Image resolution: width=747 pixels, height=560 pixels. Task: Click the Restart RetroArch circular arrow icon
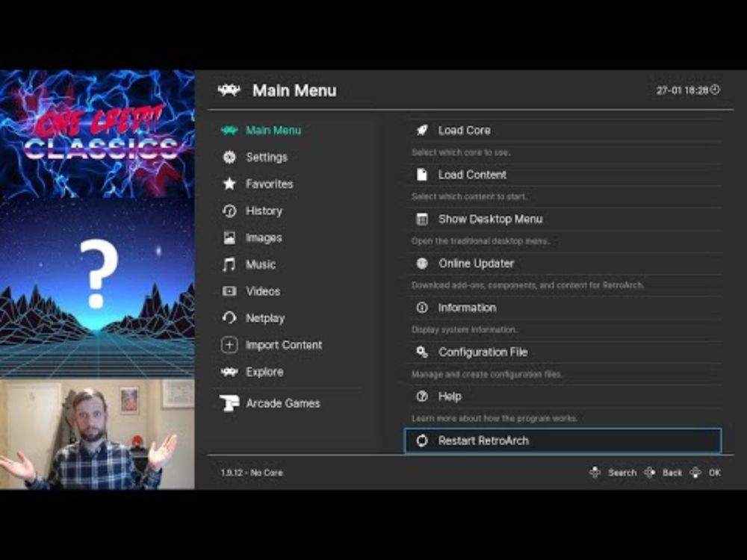[x=422, y=441]
